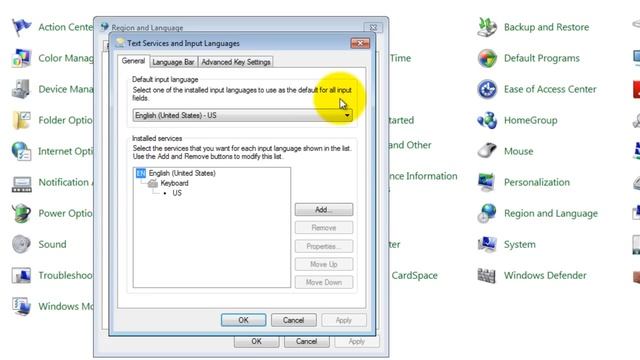Viewport: 640px width, 360px height.
Task: Open the Sound control panel link
Action: (x=52, y=244)
